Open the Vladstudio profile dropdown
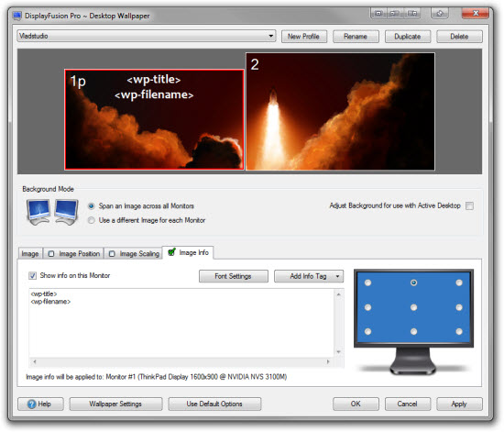 pyautogui.click(x=147, y=36)
